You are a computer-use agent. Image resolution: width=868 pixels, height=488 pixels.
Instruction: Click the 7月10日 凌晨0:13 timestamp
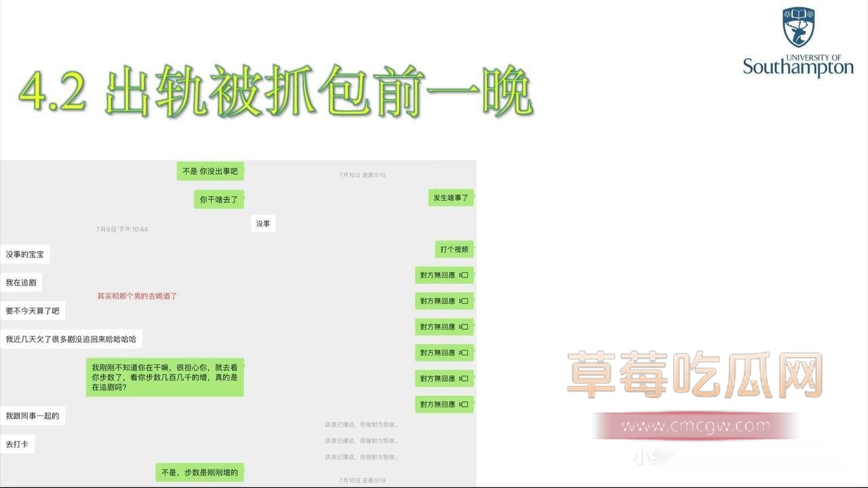pos(362,175)
